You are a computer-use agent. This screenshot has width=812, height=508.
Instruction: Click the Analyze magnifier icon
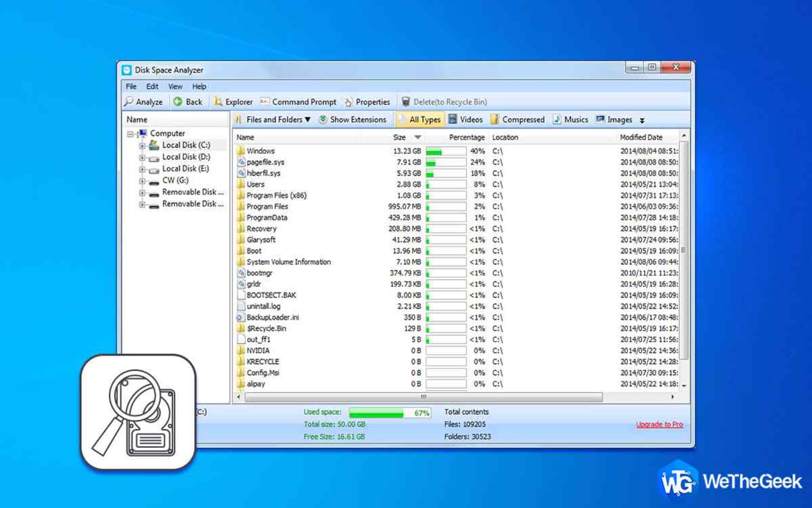[x=129, y=102]
